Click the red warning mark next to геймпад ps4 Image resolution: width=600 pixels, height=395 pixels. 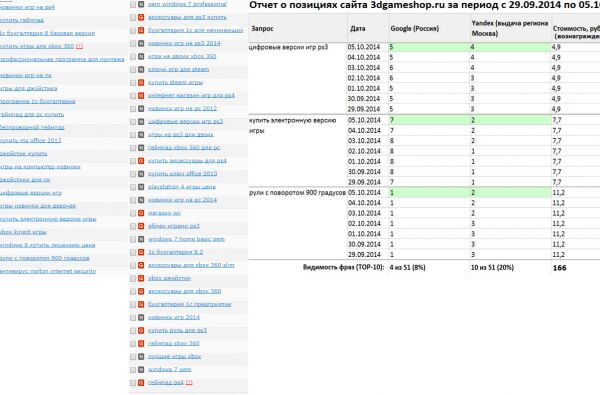tap(189, 382)
